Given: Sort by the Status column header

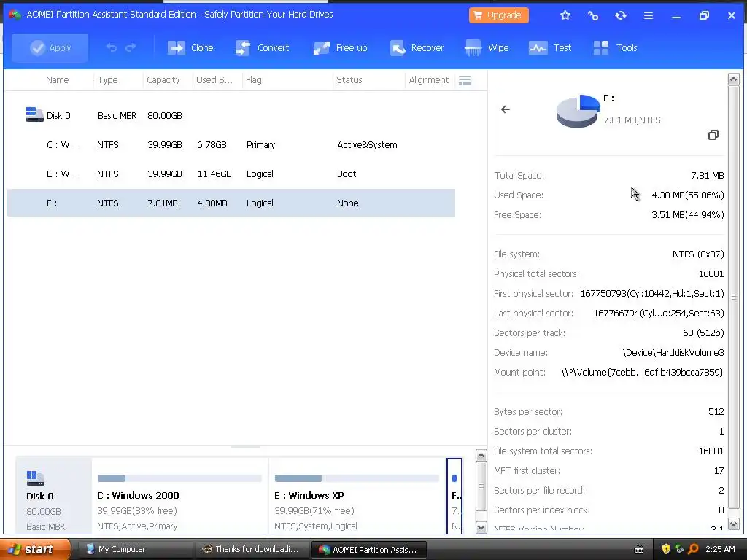Looking at the screenshot, I should click(x=349, y=80).
